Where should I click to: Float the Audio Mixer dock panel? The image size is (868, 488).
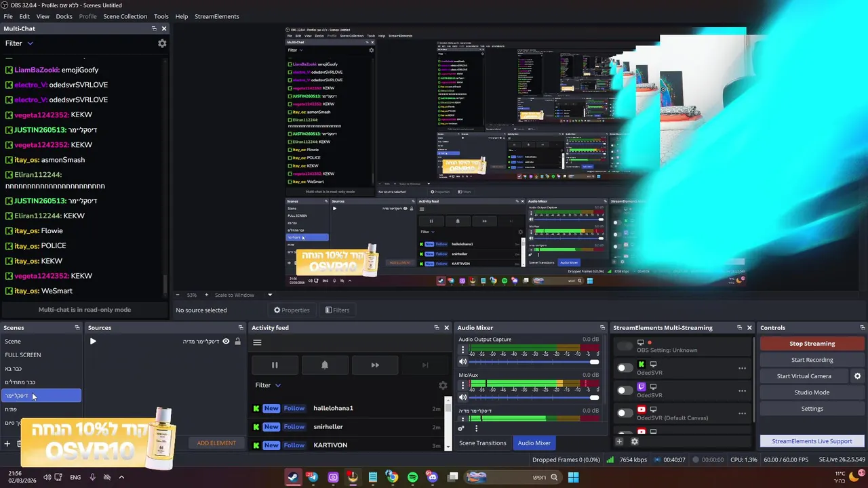(x=602, y=327)
